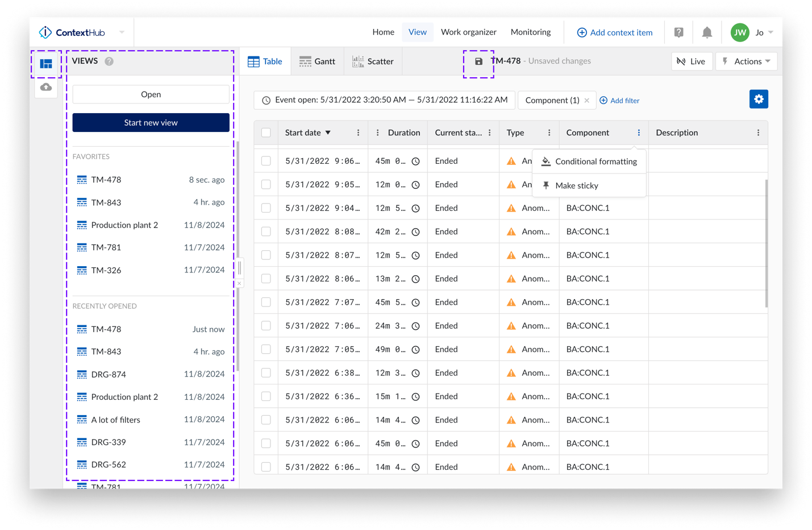Click the Add filter link

(619, 101)
